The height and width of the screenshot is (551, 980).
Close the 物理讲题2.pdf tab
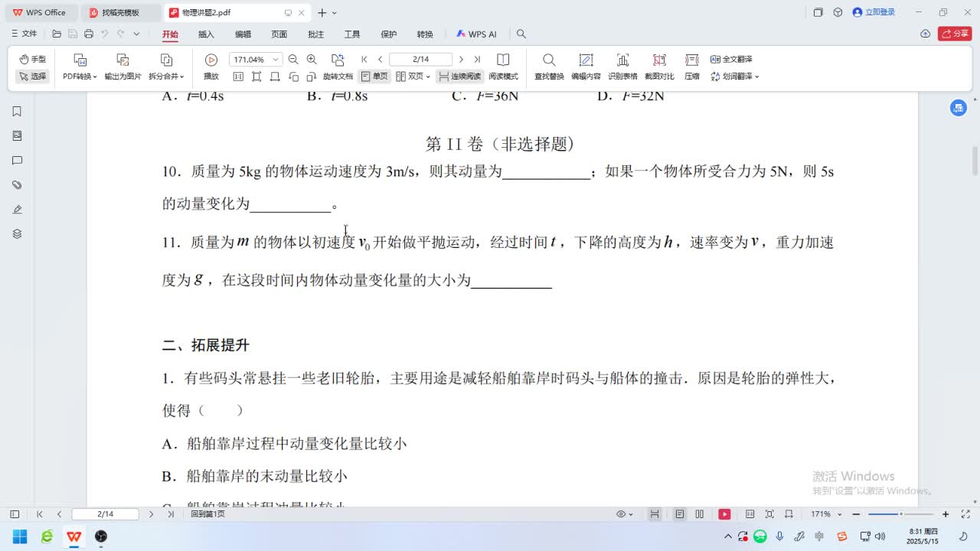[x=302, y=12]
